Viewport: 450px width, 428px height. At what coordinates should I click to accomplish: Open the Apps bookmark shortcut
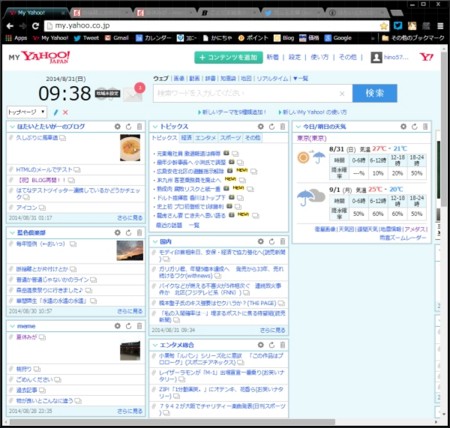16,38
